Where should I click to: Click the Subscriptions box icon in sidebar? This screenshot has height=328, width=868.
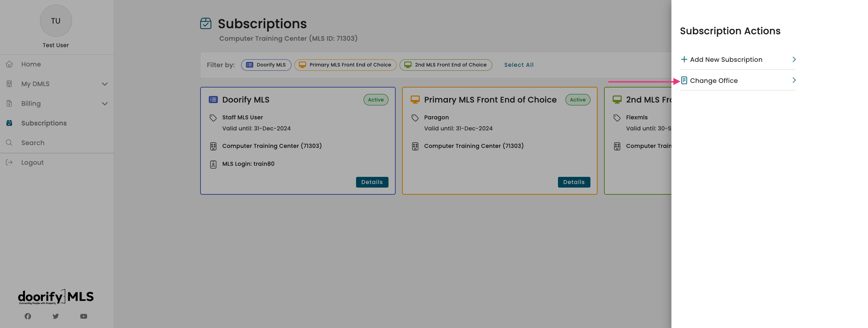(9, 123)
